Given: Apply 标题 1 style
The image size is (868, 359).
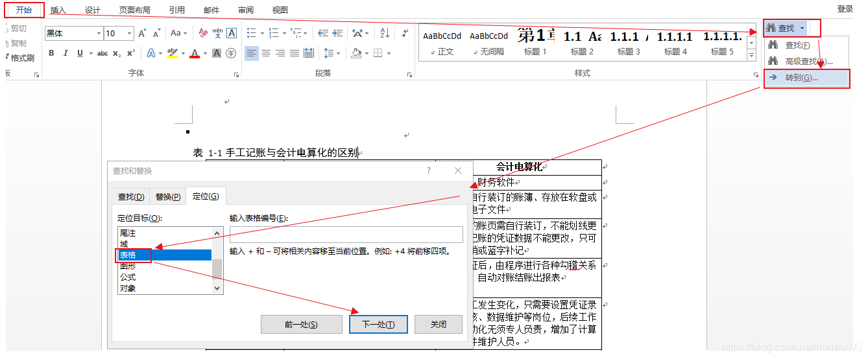Looking at the screenshot, I should coord(536,41).
